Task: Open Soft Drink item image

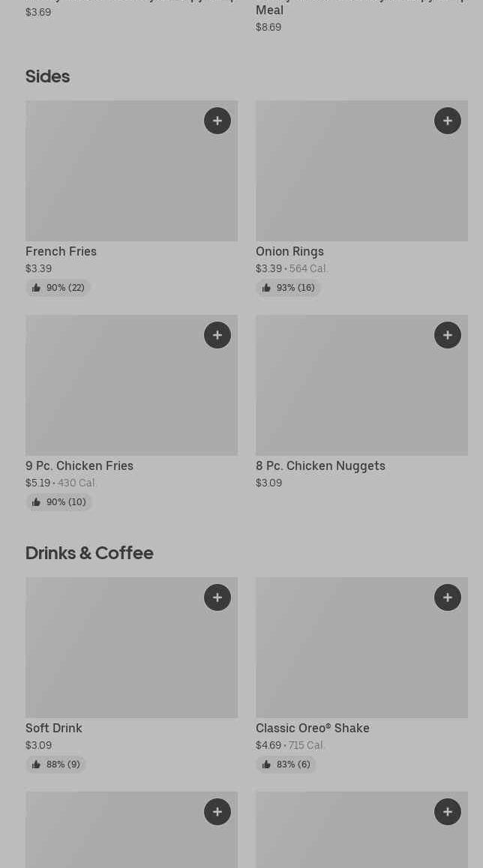Action: (112, 656)
